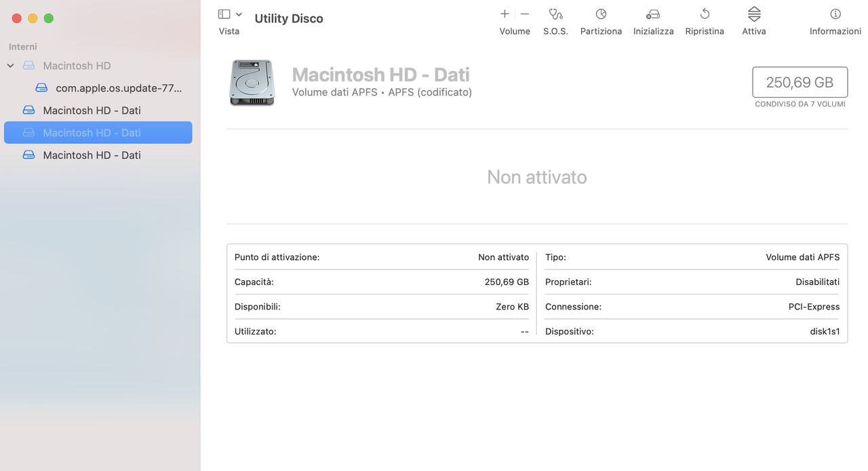Click the Volume dati APFS type value
Image resolution: width=868 pixels, height=471 pixels.
coord(803,257)
